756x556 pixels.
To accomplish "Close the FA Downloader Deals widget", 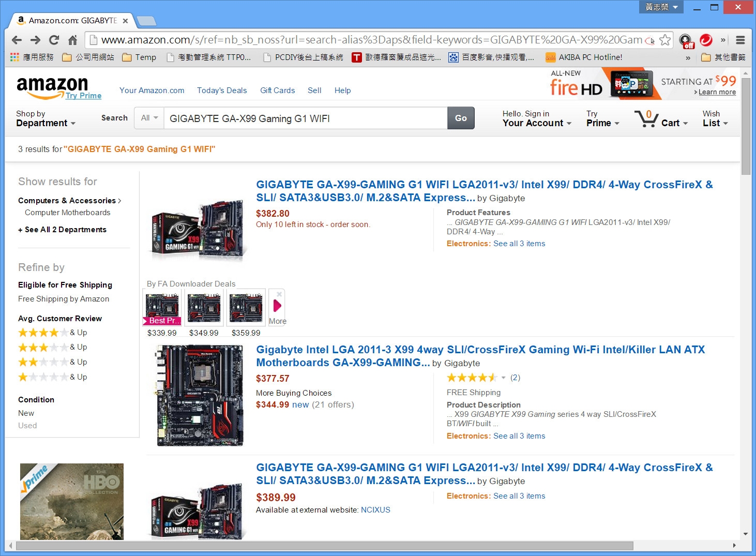I will (x=279, y=294).
